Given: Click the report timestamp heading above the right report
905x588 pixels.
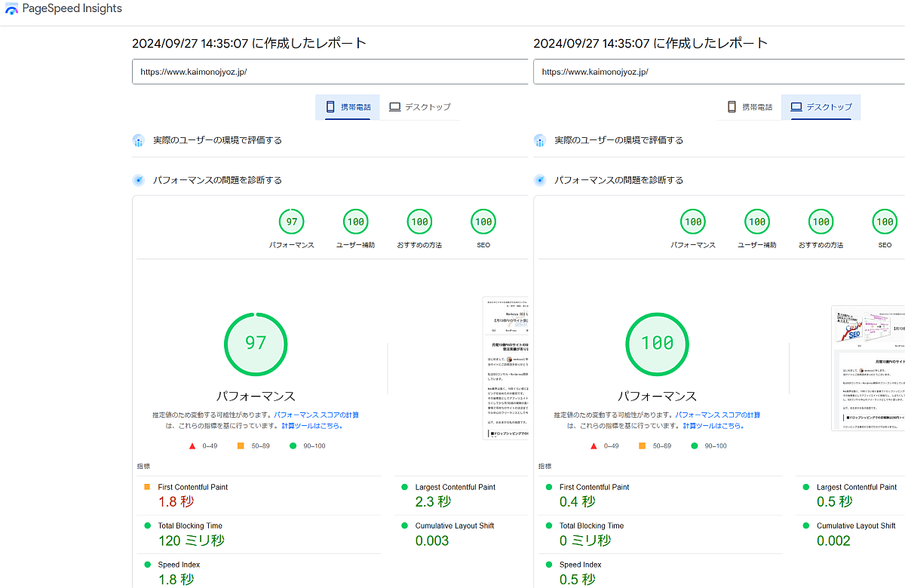Looking at the screenshot, I should coord(650,43).
